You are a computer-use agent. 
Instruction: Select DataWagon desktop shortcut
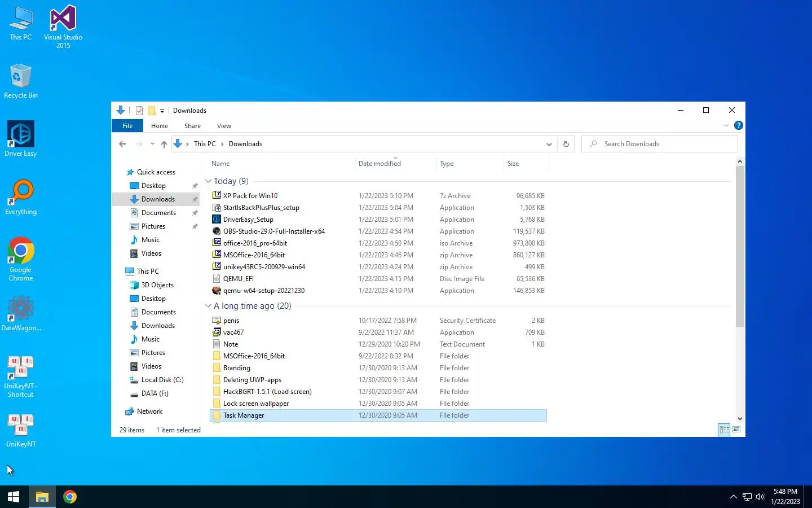[21, 313]
